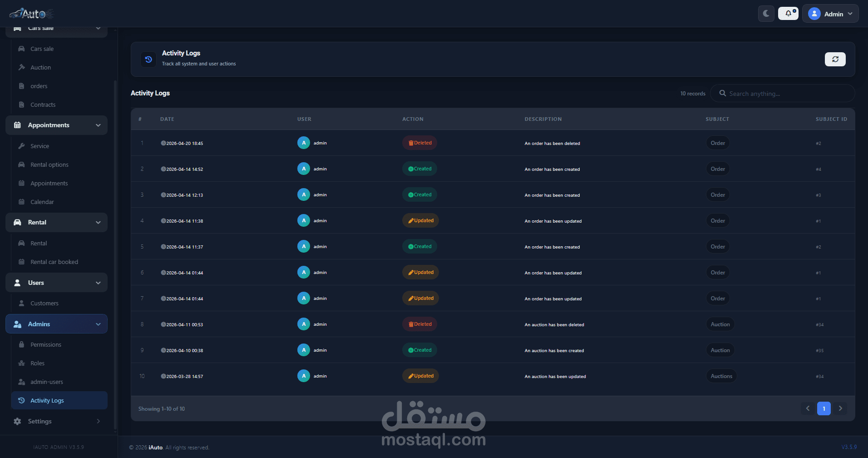This screenshot has width=868, height=458.
Task: Select page 1 in pagination
Action: pos(824,408)
